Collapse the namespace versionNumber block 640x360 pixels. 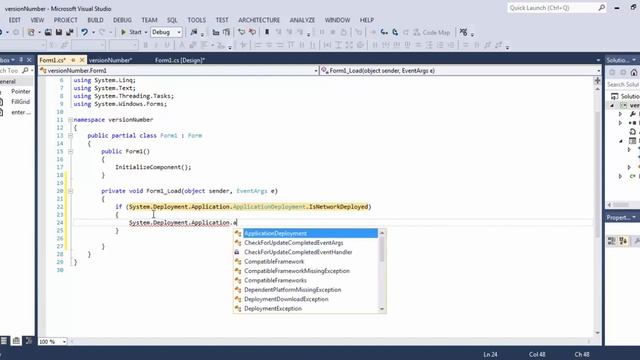[70, 120]
